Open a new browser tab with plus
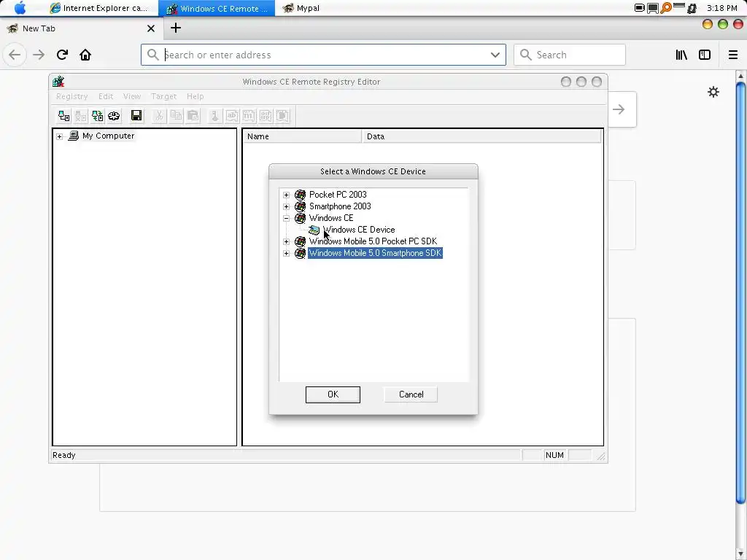Screen dimensions: 747x560 pos(176,28)
